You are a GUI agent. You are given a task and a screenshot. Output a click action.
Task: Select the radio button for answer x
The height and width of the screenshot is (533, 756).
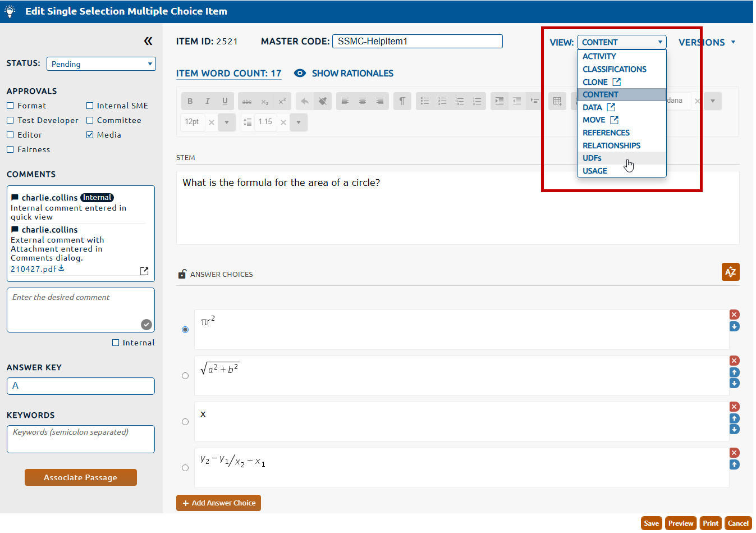click(x=185, y=422)
